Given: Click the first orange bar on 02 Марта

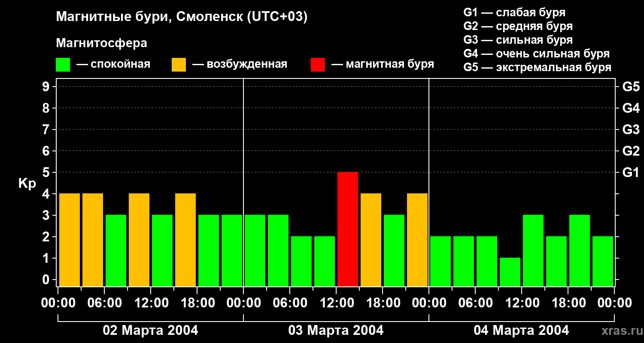Looking at the screenshot, I should [x=70, y=240].
